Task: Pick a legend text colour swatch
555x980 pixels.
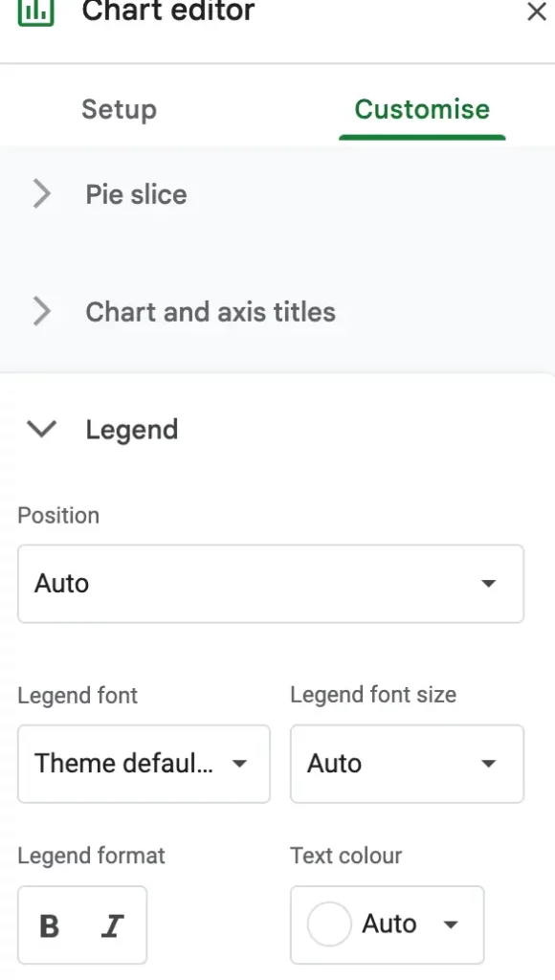Action: pos(330,924)
